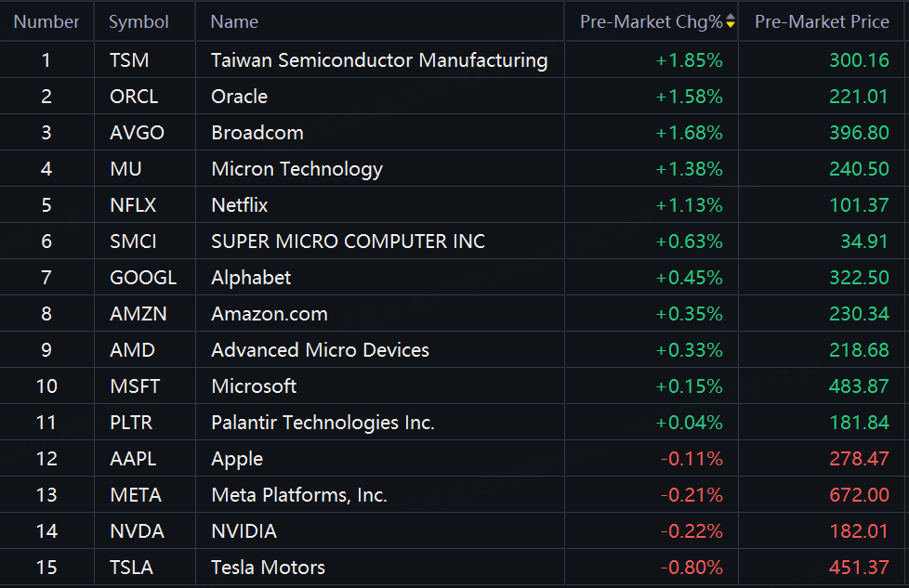Open the GOOGL symbol
Screen dimensions: 909x588
coord(142,278)
